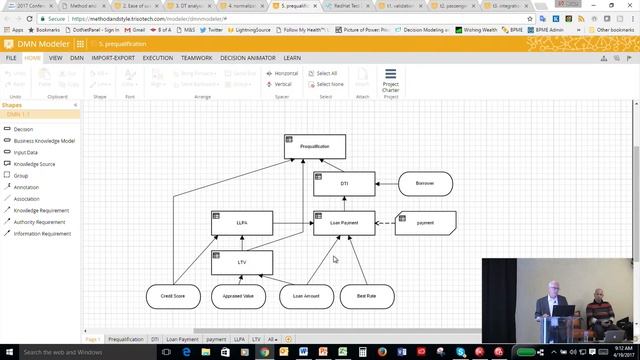Apply Vertical spacer
Screen dimensions: 640x360
(x=279, y=84)
